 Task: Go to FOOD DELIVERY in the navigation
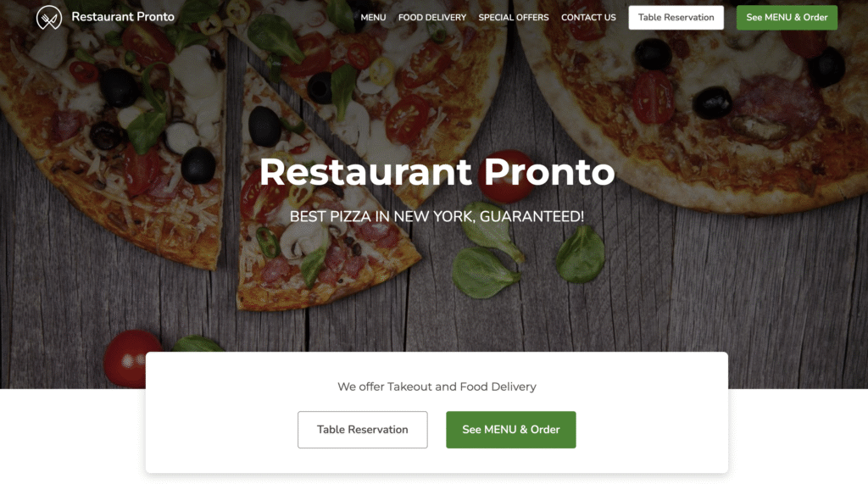(x=432, y=18)
